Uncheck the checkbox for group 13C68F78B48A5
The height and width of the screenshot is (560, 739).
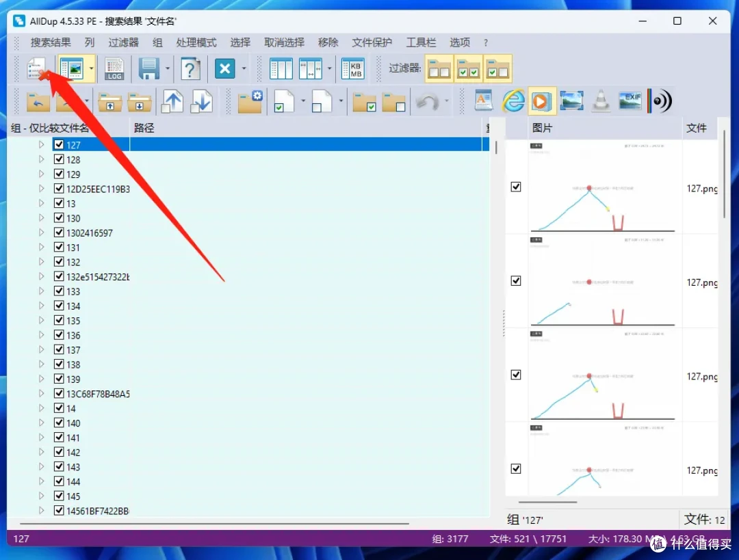click(x=59, y=393)
